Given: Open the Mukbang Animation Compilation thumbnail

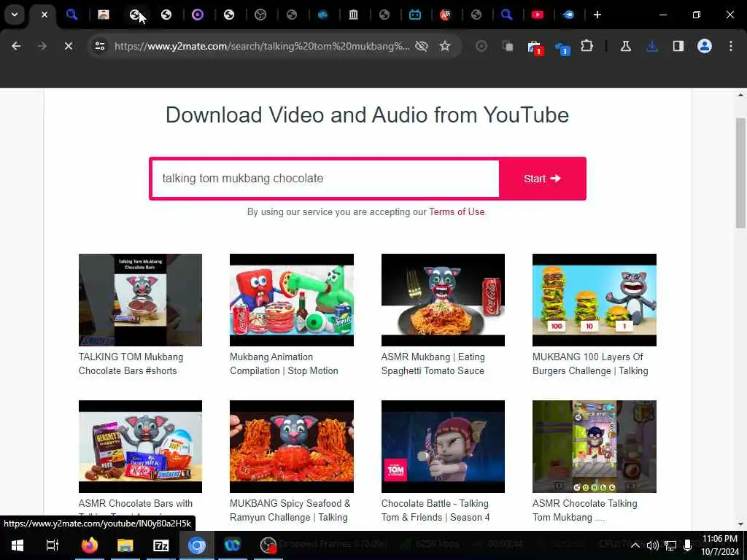Looking at the screenshot, I should tap(292, 300).
